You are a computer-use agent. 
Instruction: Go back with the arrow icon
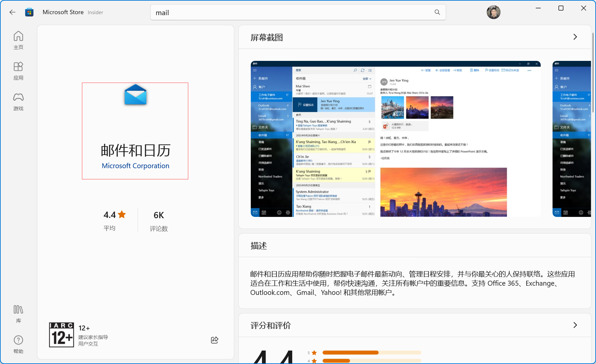point(13,12)
